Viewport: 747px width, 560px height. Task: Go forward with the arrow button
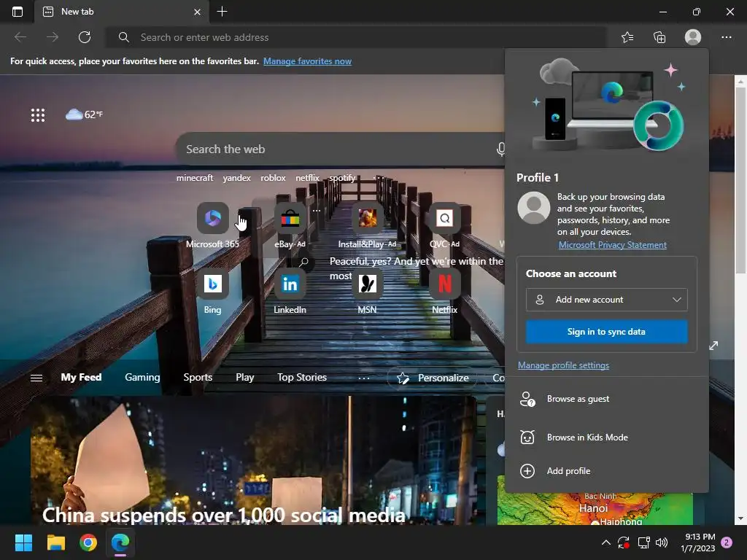point(53,37)
